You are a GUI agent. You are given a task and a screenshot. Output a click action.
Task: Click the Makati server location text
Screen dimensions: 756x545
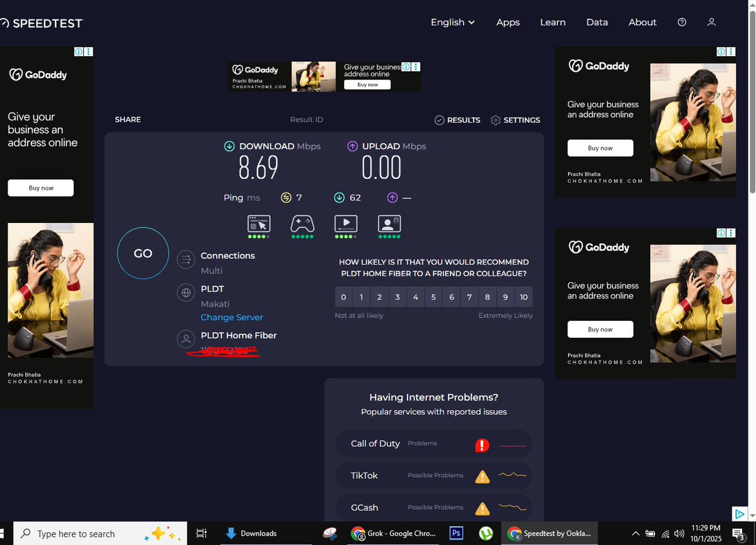215,304
